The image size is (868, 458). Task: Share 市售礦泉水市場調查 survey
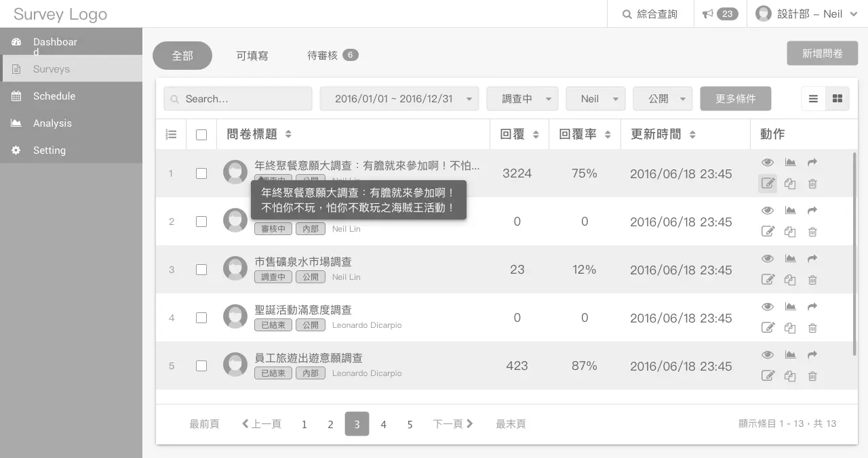point(812,259)
